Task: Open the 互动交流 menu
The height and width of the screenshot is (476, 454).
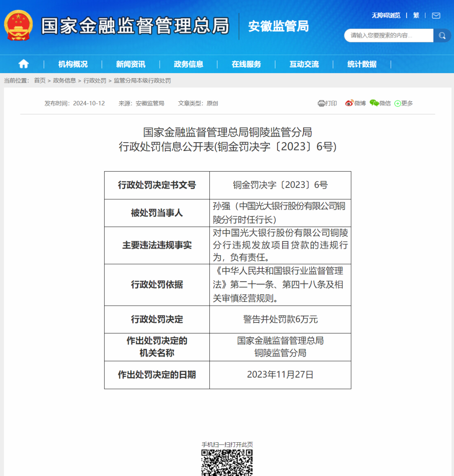Action: (304, 64)
